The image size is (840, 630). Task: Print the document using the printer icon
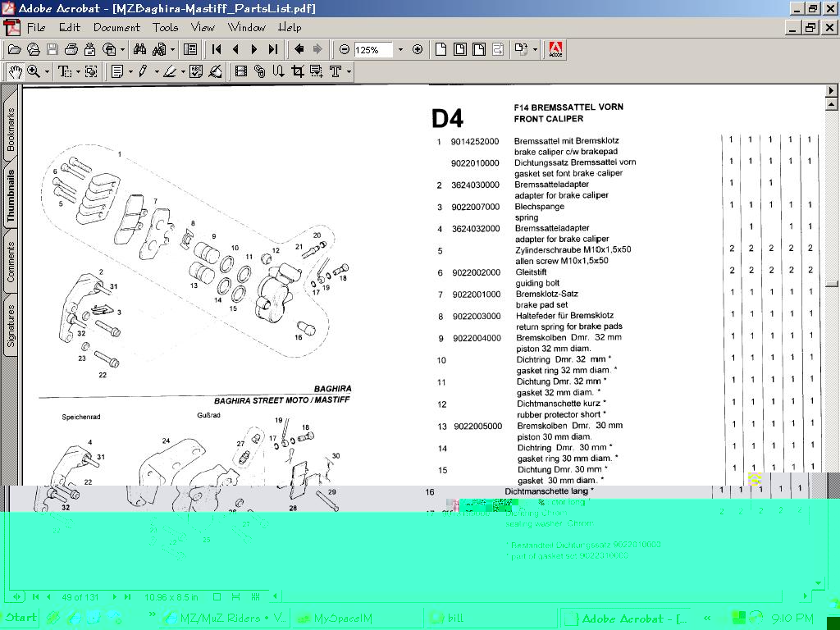71,50
